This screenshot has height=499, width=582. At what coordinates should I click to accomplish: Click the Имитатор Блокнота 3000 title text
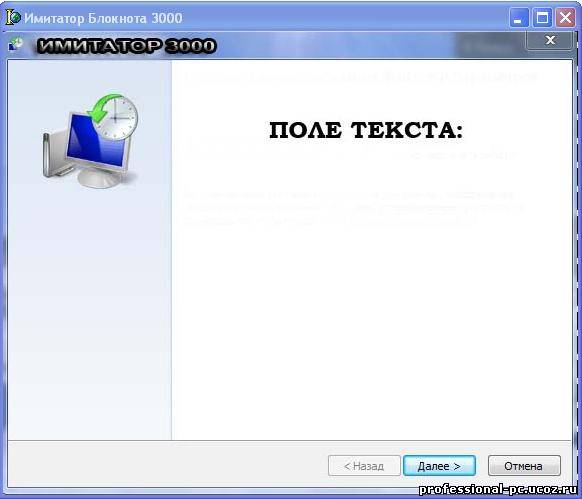pyautogui.click(x=103, y=18)
